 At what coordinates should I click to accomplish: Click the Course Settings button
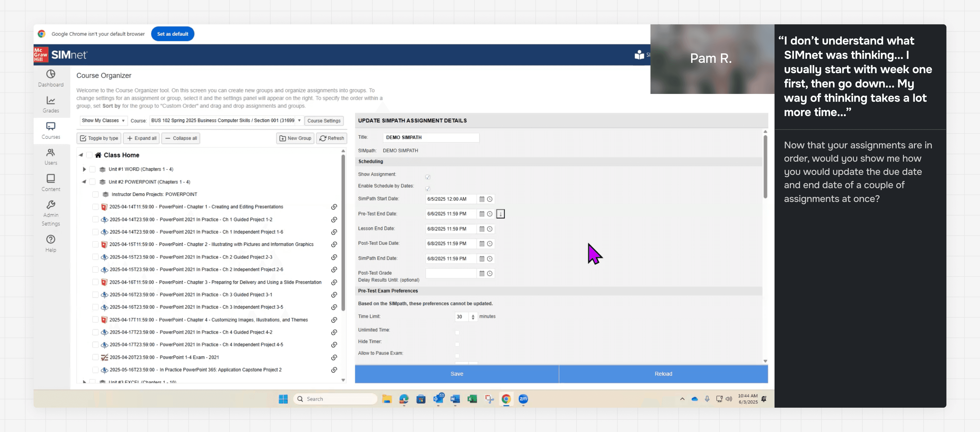point(324,121)
